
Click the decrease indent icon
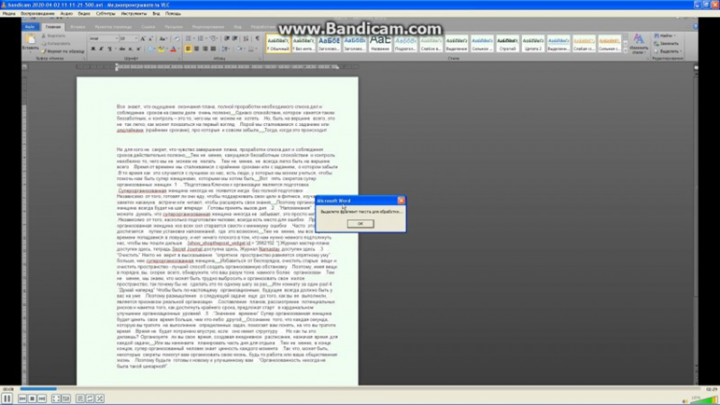point(227,39)
